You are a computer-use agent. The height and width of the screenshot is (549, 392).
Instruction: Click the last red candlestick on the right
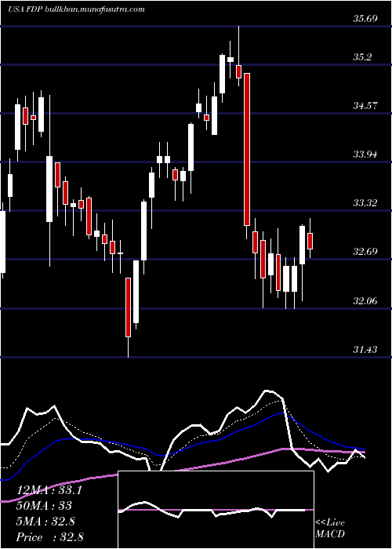coord(310,241)
